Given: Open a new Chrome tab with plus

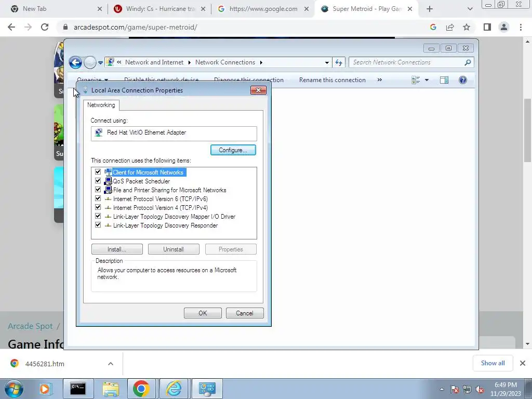Looking at the screenshot, I should tap(430, 9).
